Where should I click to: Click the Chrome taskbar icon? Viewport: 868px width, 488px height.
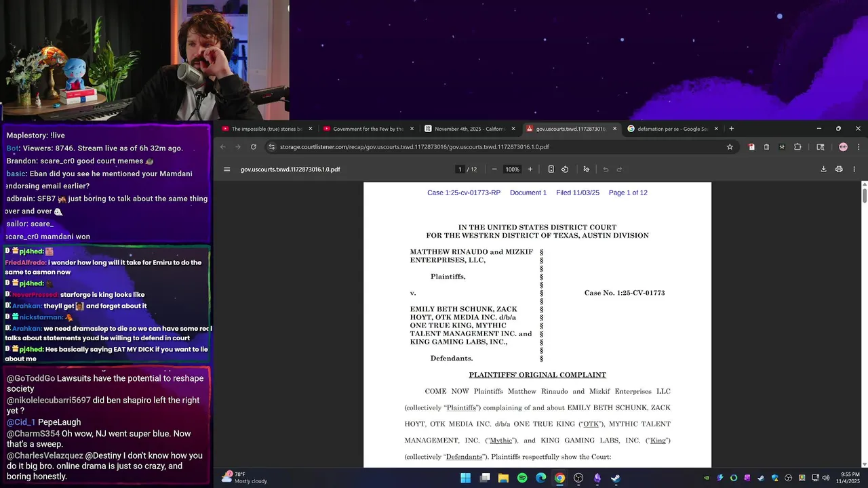point(559,478)
